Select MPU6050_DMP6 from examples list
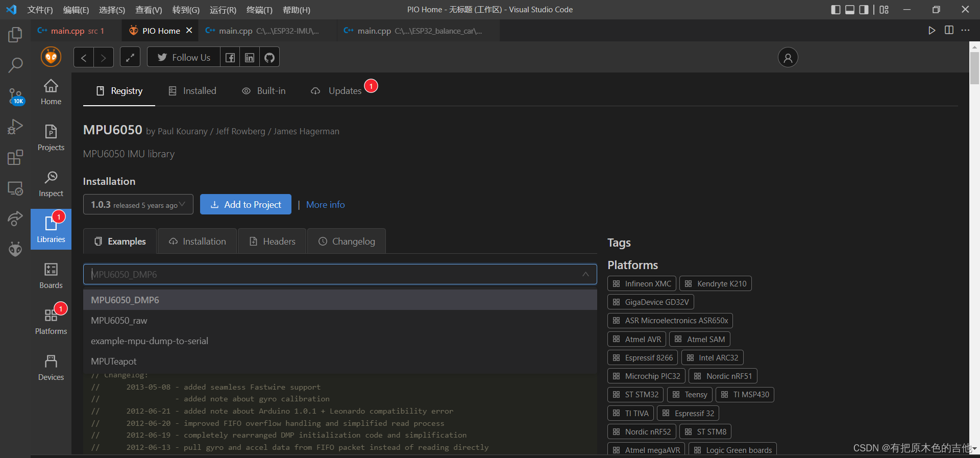This screenshot has height=458, width=980. click(x=340, y=300)
